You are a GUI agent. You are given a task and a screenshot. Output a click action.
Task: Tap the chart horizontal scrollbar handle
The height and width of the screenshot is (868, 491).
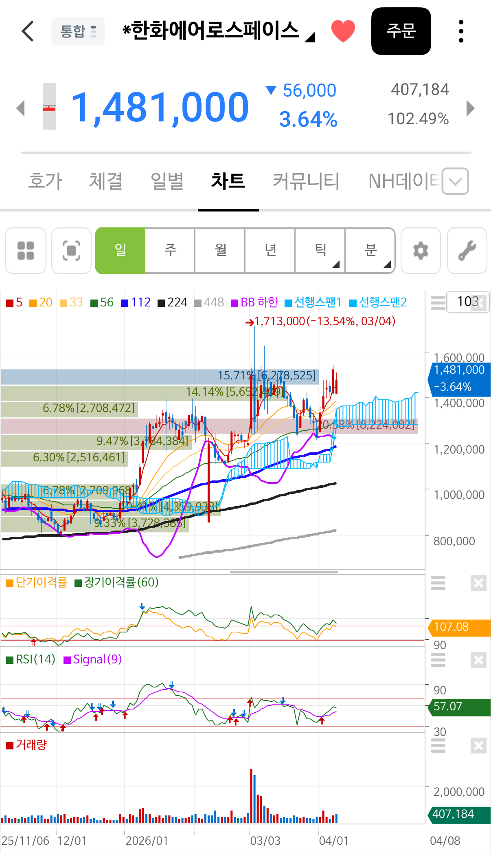(x=284, y=572)
